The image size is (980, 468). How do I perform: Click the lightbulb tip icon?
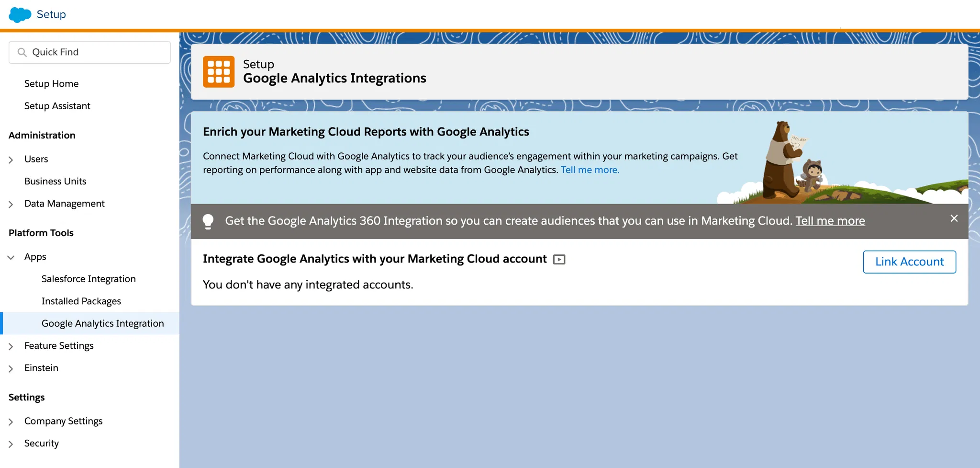coord(208,221)
